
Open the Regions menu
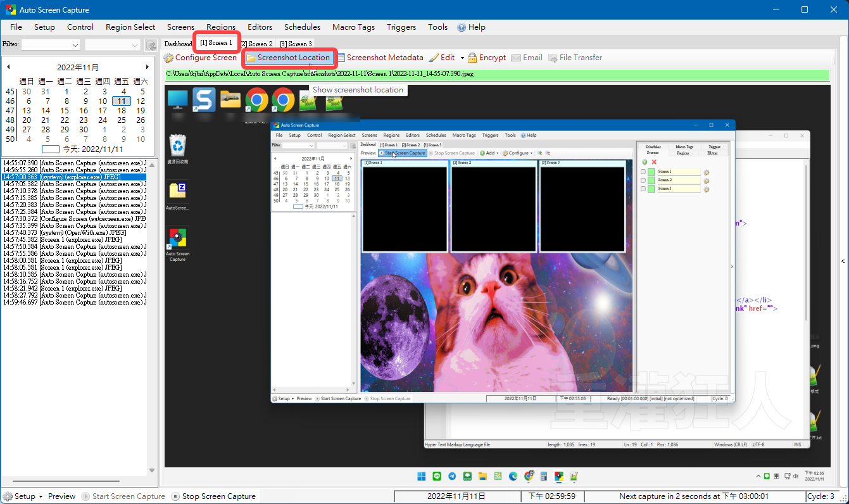coord(221,27)
